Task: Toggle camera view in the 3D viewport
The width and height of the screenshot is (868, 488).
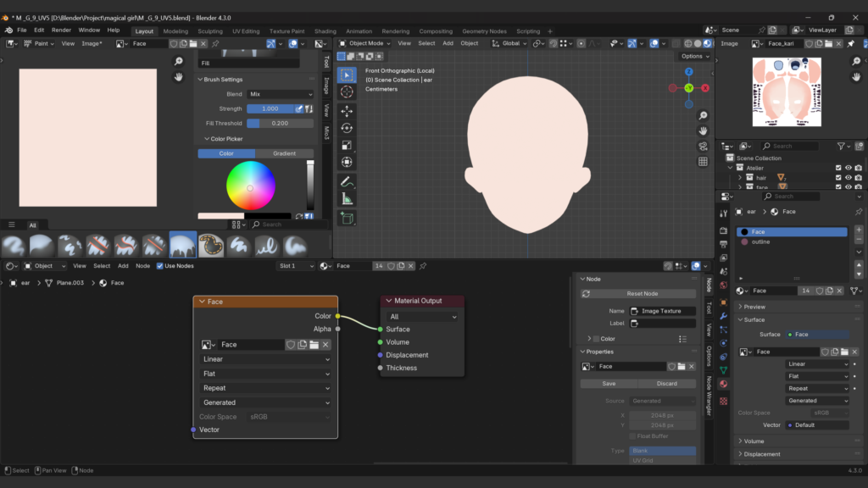Action: click(703, 147)
